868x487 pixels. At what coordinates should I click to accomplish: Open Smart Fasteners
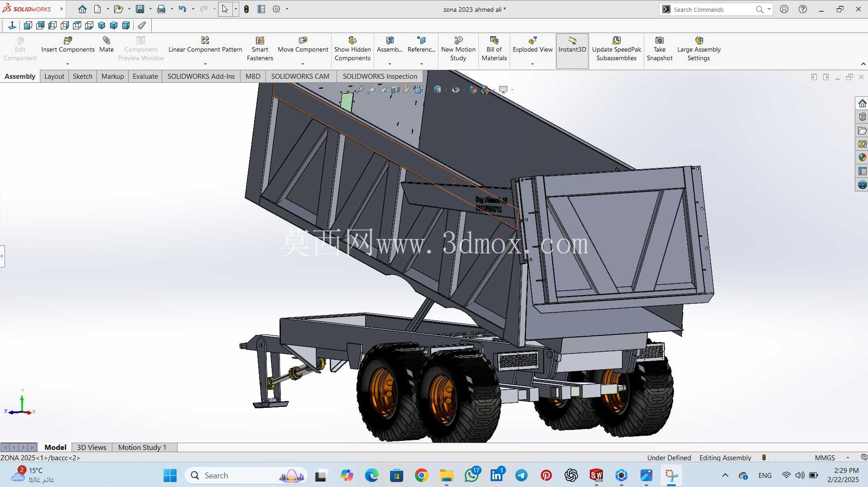[260, 49]
